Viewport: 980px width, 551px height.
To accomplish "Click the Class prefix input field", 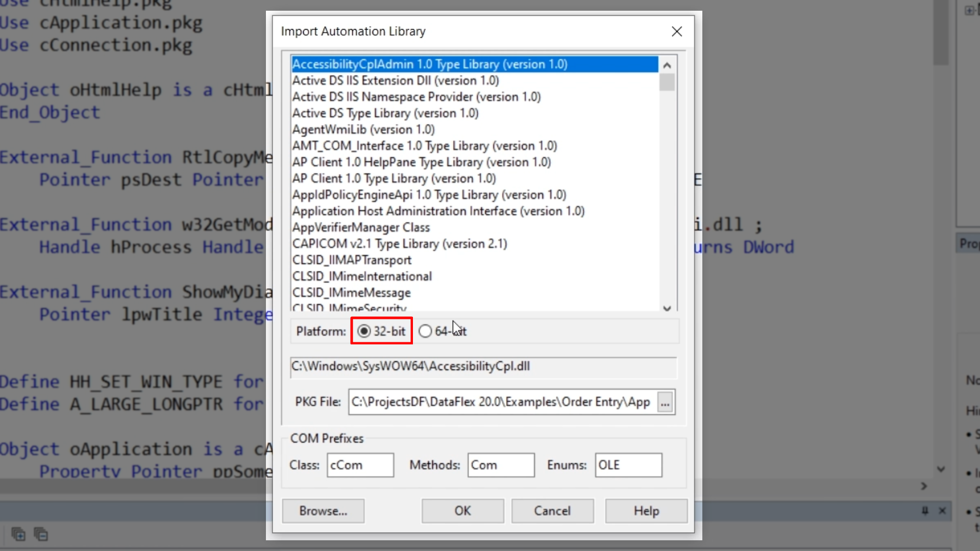I will 360,465.
